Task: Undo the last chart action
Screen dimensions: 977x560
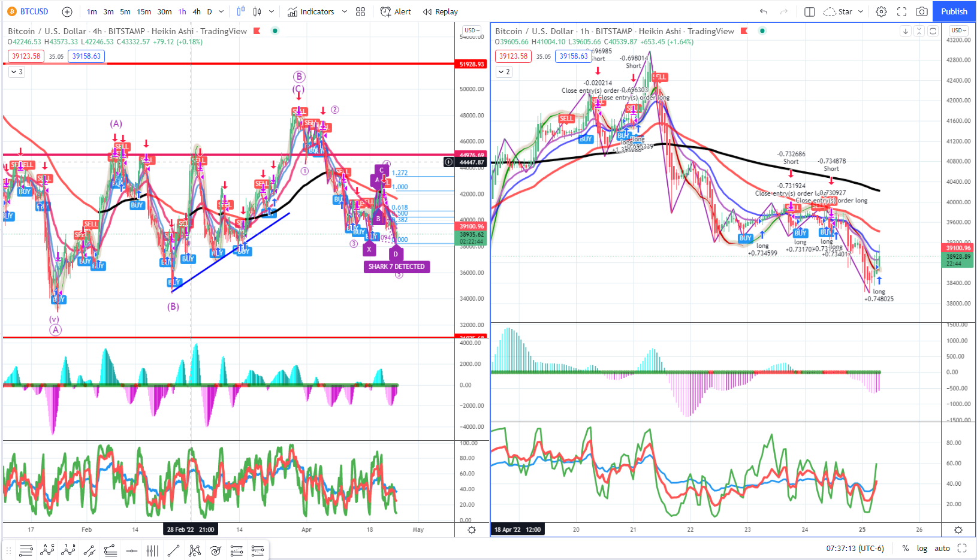Action: (764, 11)
